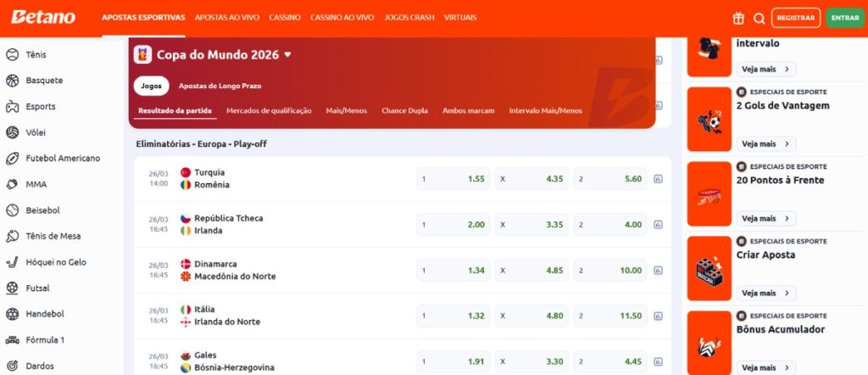This screenshot has height=375, width=868.
Task: Switch to Apostas de Longo Prazo tab
Action: pos(220,86)
